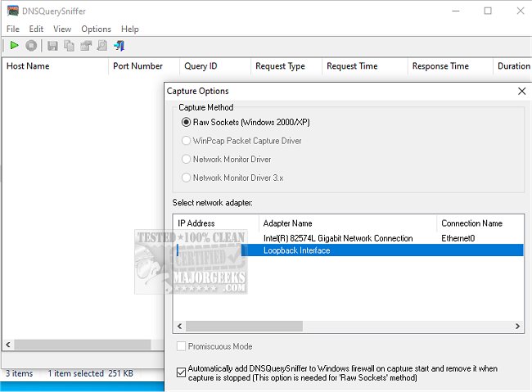Click the Copy toolbar icon

click(69, 46)
